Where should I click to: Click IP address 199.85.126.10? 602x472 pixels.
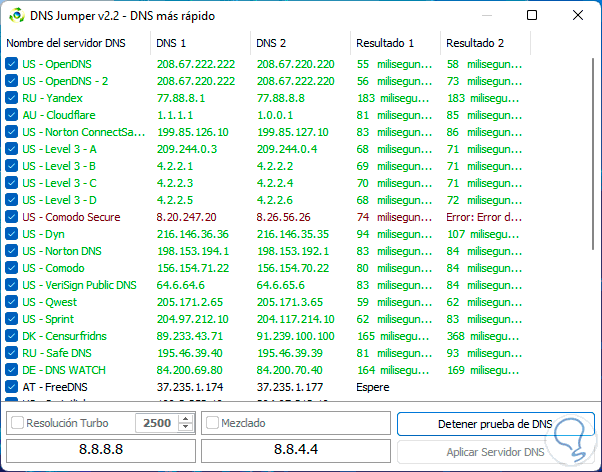click(193, 132)
